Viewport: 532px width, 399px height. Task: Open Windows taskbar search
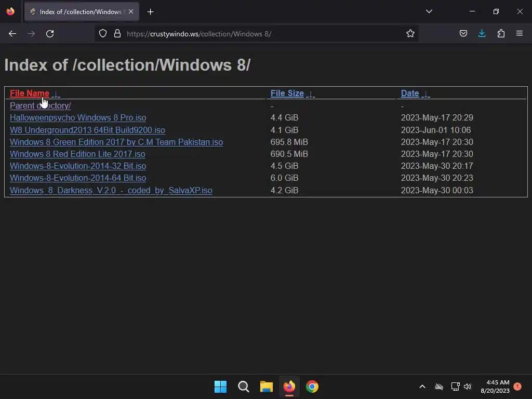coord(243,387)
